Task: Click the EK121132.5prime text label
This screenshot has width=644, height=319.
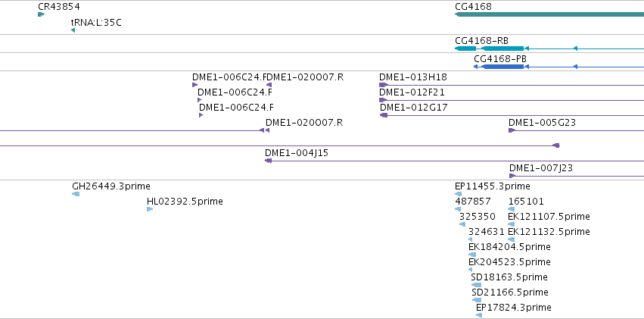Action: pyautogui.click(x=549, y=232)
